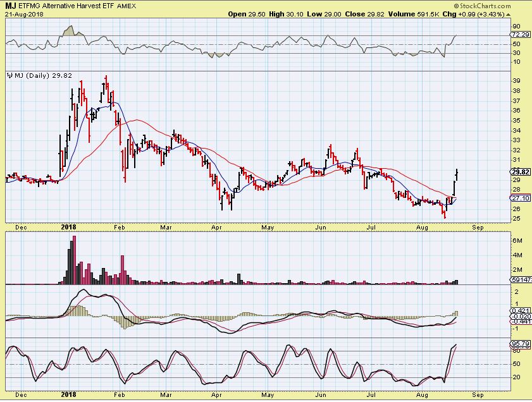
Task: Click the 'Open 29.50' value
Action: [247, 15]
